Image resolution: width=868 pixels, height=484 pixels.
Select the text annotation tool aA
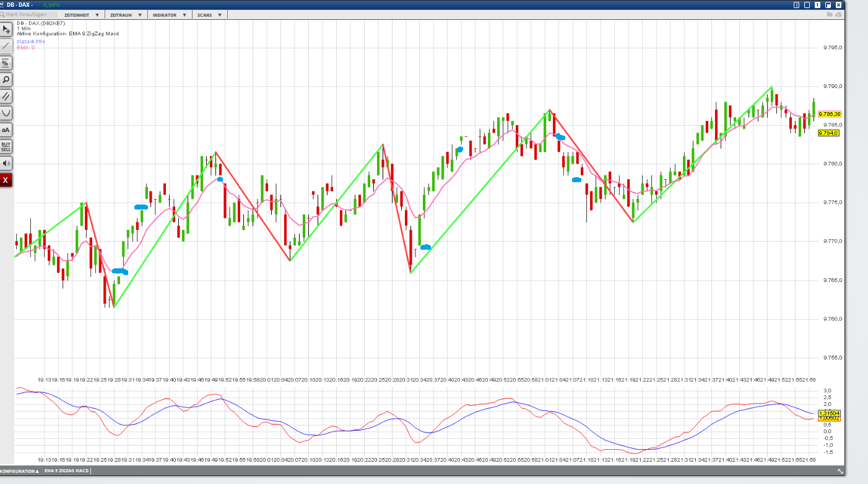5,130
